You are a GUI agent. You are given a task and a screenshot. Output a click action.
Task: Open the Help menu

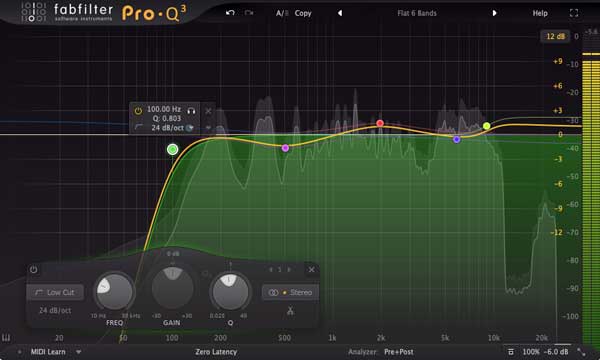[x=540, y=13]
